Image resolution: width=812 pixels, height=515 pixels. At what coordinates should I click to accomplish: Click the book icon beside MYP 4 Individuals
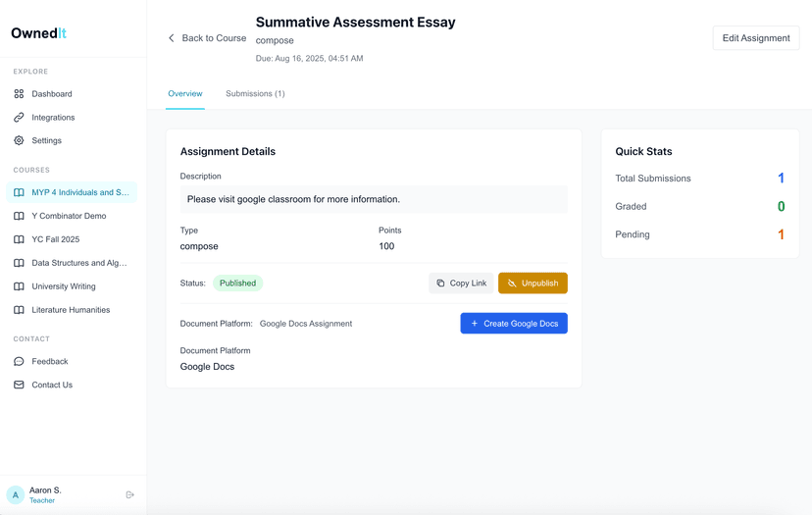(x=19, y=192)
